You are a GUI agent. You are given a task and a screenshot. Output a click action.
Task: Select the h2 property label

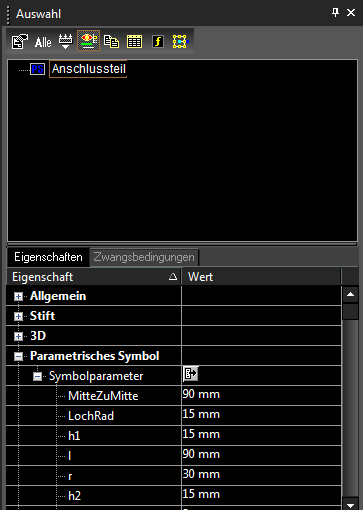tap(74, 496)
